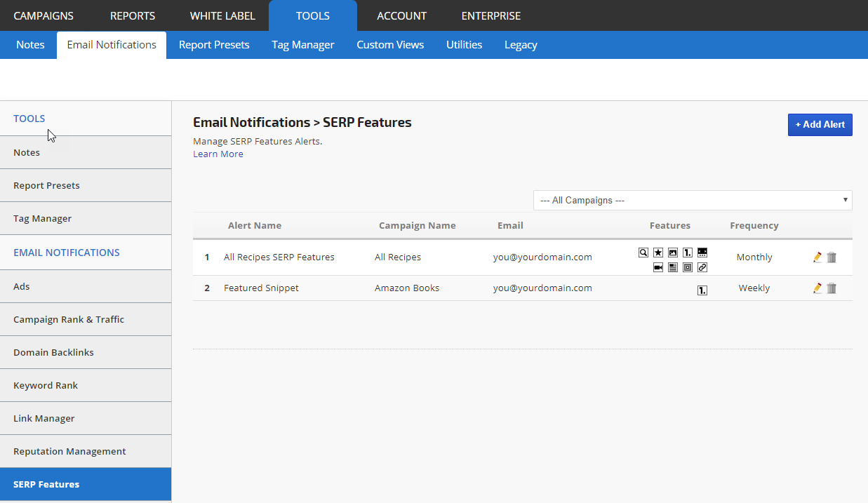Follow the Learn More link
Screen dimensions: 868x503
[x=218, y=154]
